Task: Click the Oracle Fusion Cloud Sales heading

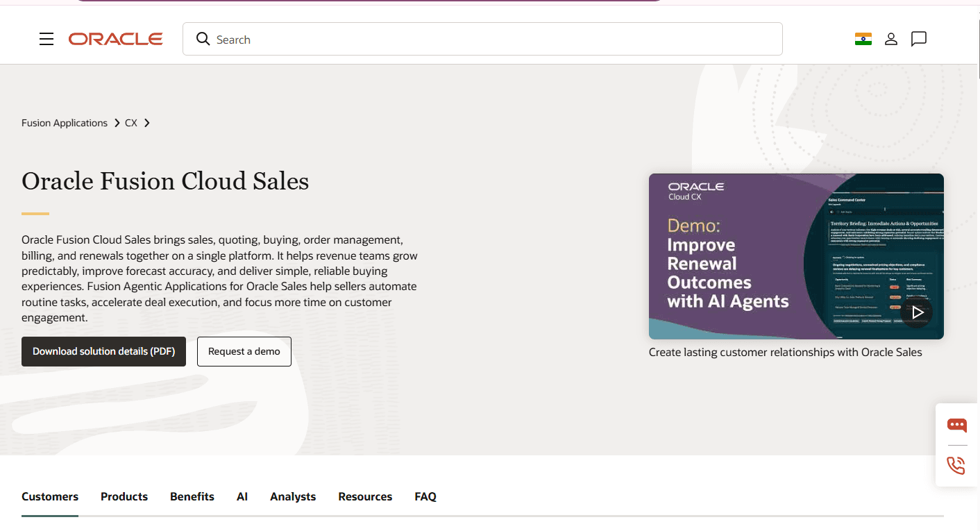Action: [165, 181]
